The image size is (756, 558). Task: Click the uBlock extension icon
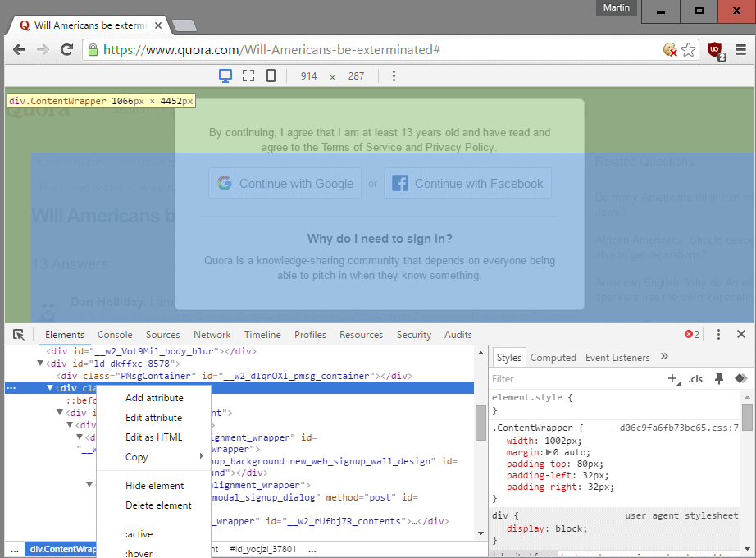click(x=713, y=49)
